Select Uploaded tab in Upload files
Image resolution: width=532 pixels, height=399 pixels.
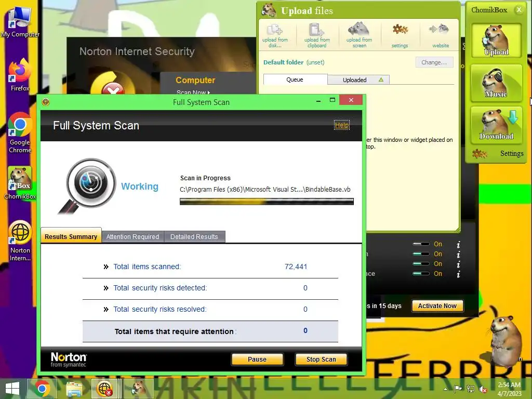[358, 79]
